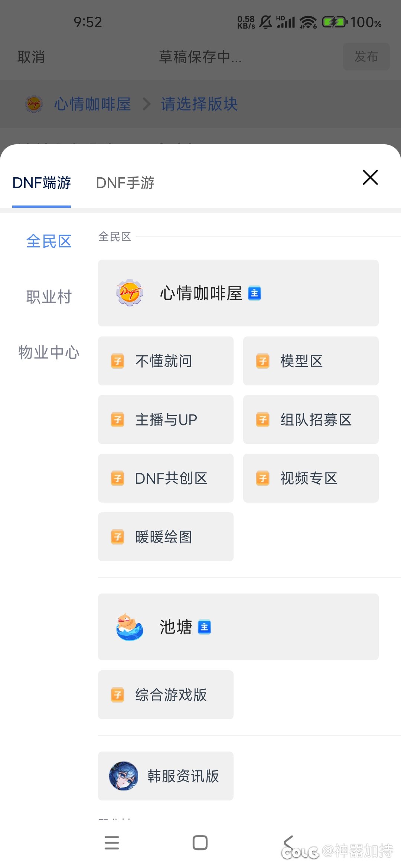Close the board selection sheet

point(370,177)
